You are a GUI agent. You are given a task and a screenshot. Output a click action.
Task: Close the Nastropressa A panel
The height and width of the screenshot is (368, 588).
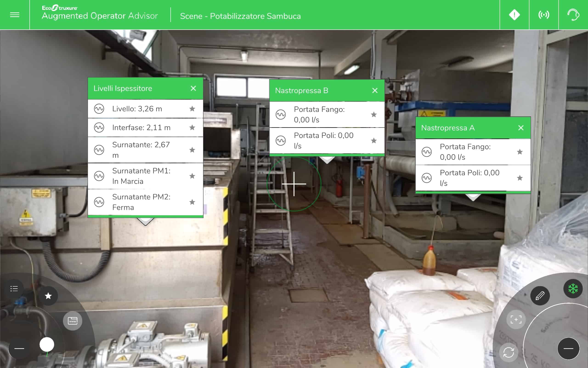[x=521, y=128]
